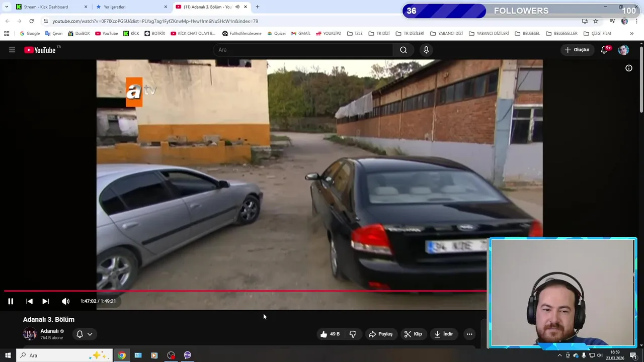Open the Adanalı channel name link
644x362 pixels.
point(49,331)
